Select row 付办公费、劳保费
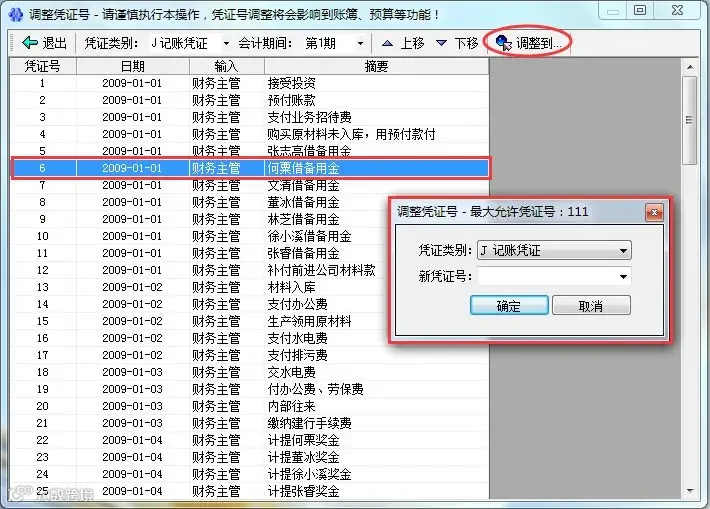The height and width of the screenshot is (509, 710). [x=249, y=389]
